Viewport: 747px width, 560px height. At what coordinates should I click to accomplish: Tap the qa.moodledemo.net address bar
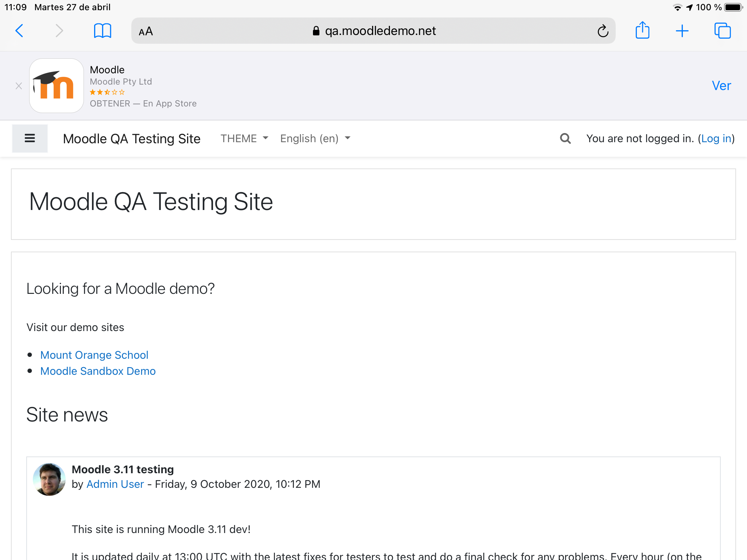[373, 31]
